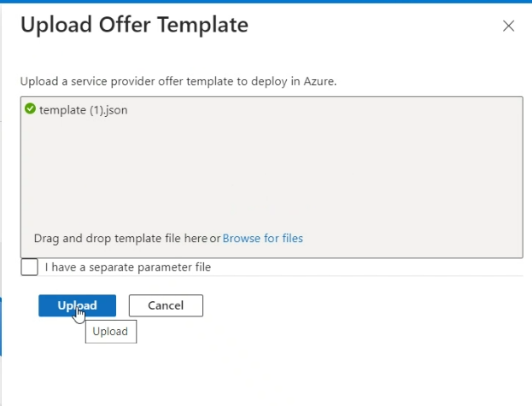This screenshot has width=532, height=406.
Task: Click the 'I have a separate parameter file' label
Action: click(128, 267)
